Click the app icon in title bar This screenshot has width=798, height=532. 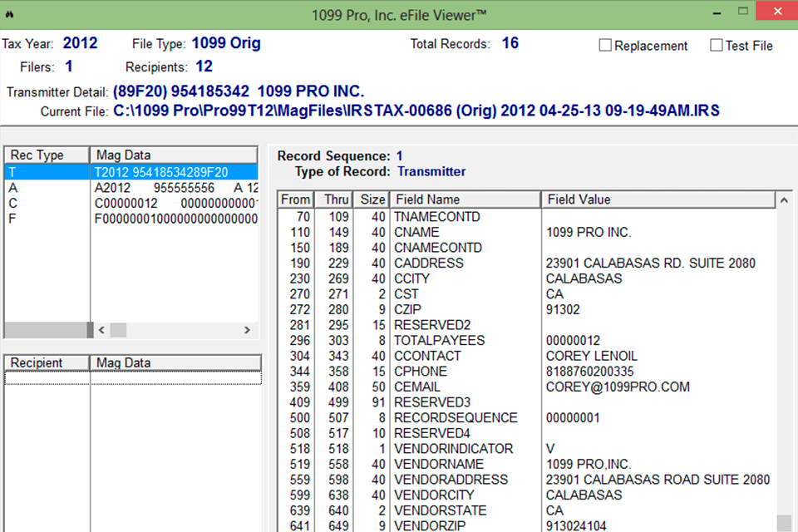(9, 14)
